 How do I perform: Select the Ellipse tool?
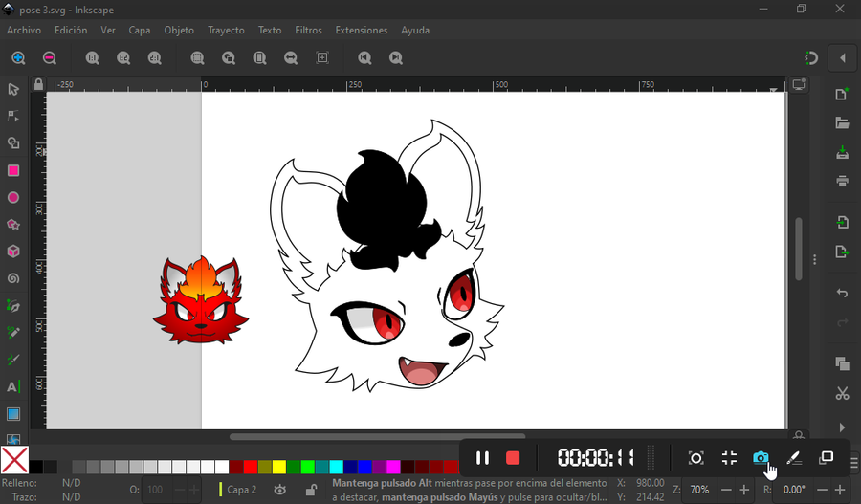pyautogui.click(x=13, y=197)
